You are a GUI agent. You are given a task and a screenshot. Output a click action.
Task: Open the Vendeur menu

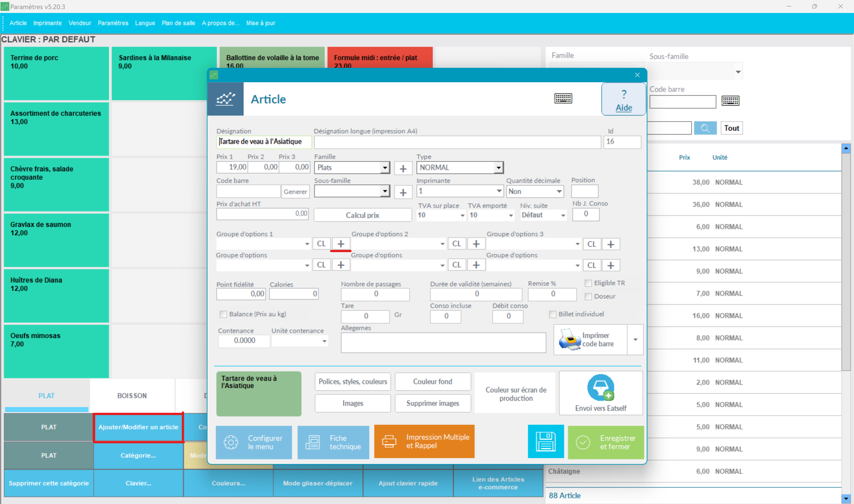[x=80, y=23]
